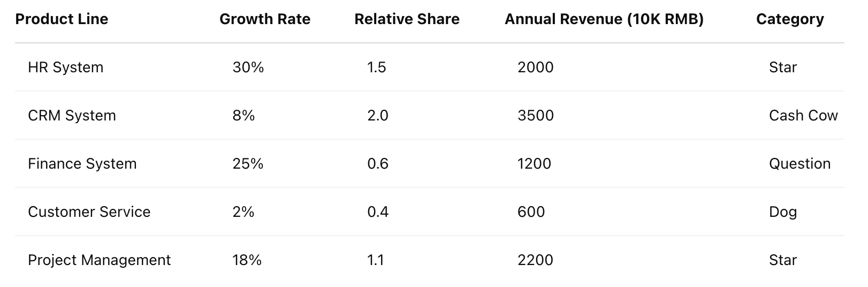Click the Category column header
This screenshot has width=868, height=287.
[790, 19]
